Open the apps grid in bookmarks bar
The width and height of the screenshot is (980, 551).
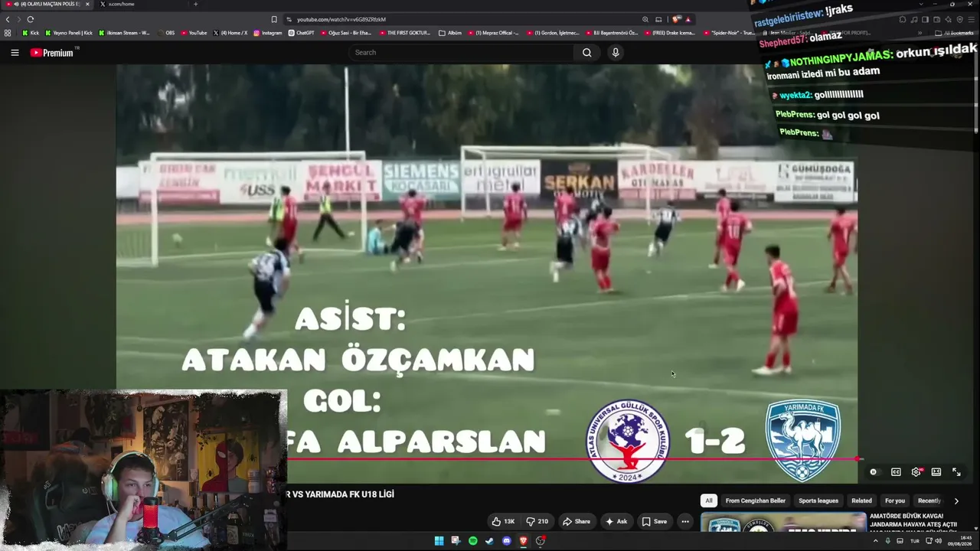(8, 33)
